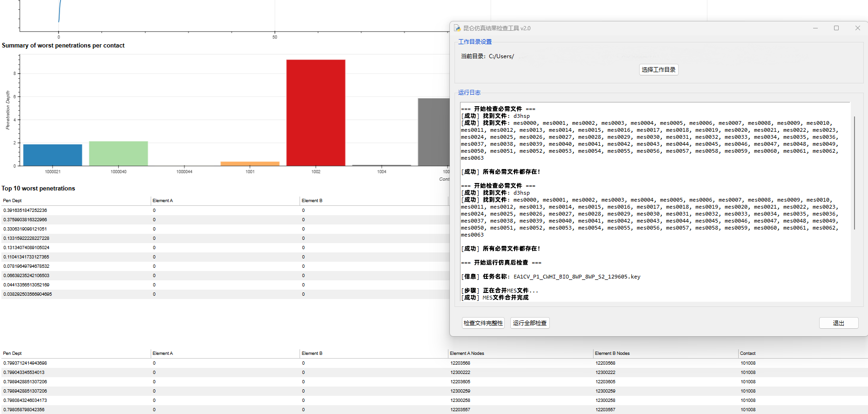
Task: Maximize the 昆仑仿真结果检查工具 window
Action: pos(836,28)
